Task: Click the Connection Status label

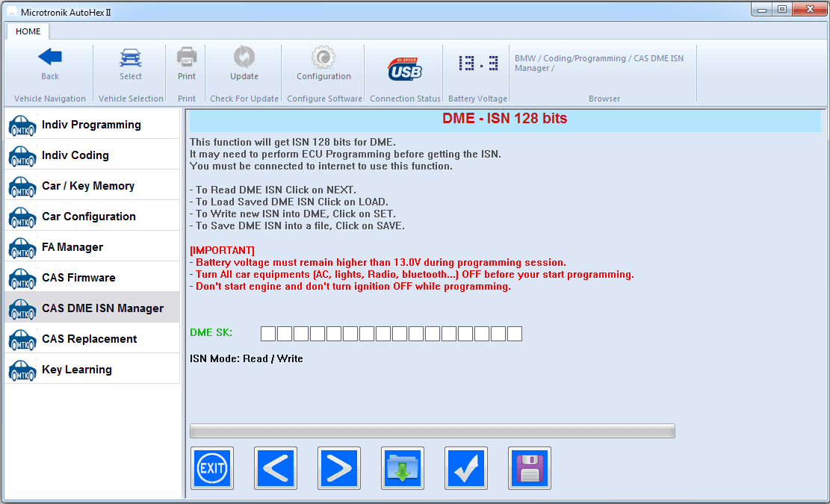Action: click(405, 99)
